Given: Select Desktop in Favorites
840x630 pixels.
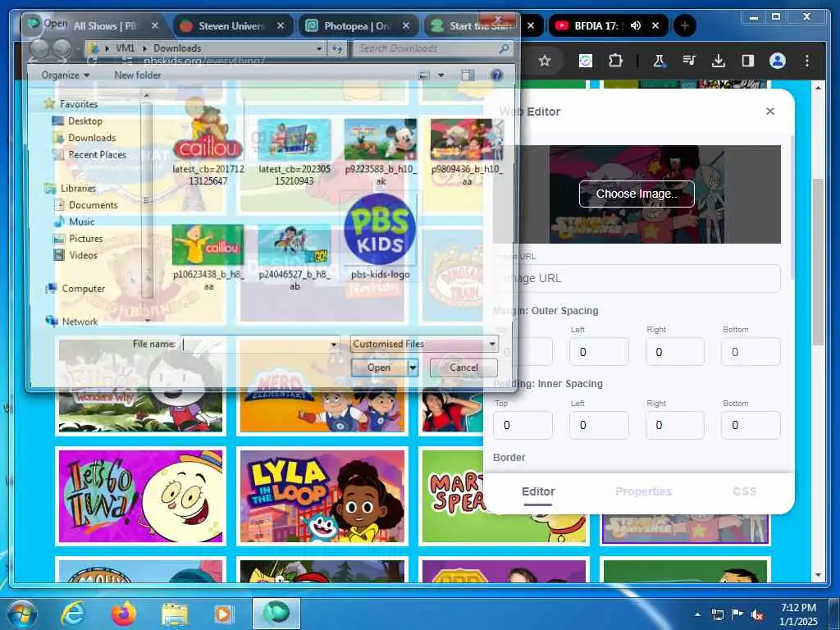Looking at the screenshot, I should point(84,121).
